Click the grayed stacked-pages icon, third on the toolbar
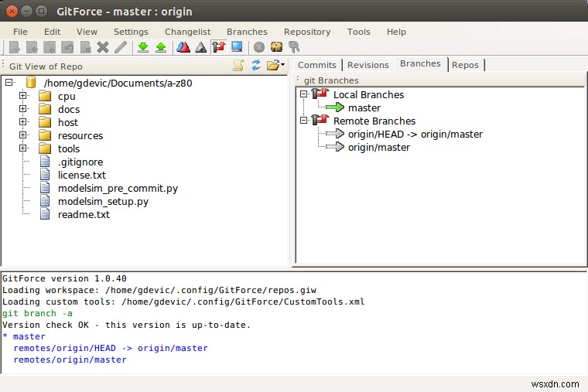This screenshot has height=392, width=588. pos(50,47)
